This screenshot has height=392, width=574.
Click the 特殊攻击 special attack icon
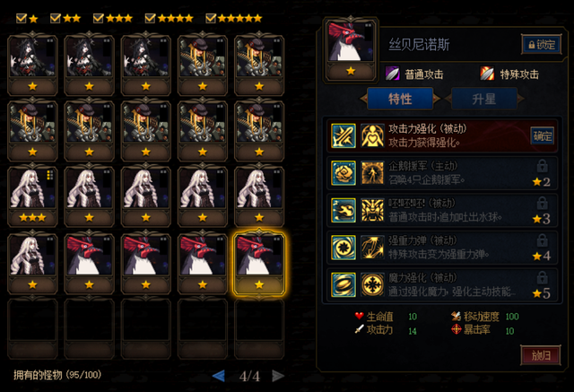tap(488, 74)
